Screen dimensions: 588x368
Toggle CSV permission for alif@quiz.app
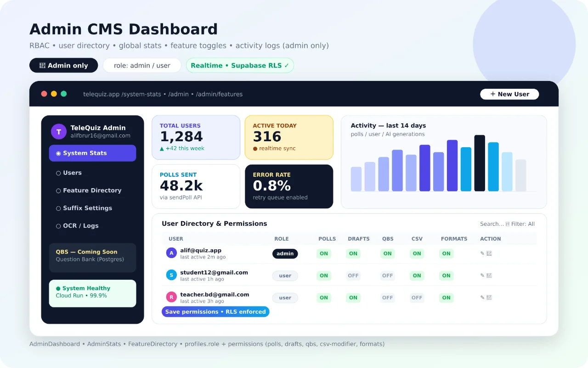point(417,253)
